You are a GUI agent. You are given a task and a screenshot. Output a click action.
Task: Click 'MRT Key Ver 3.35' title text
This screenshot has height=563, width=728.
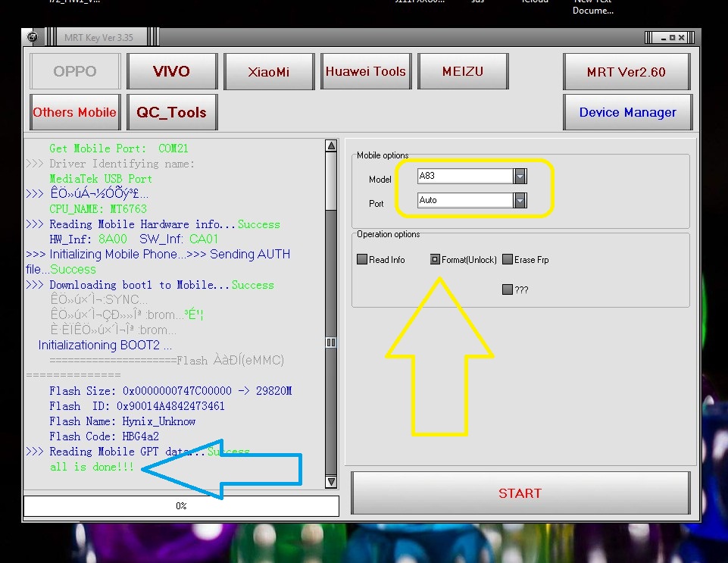pyautogui.click(x=99, y=38)
